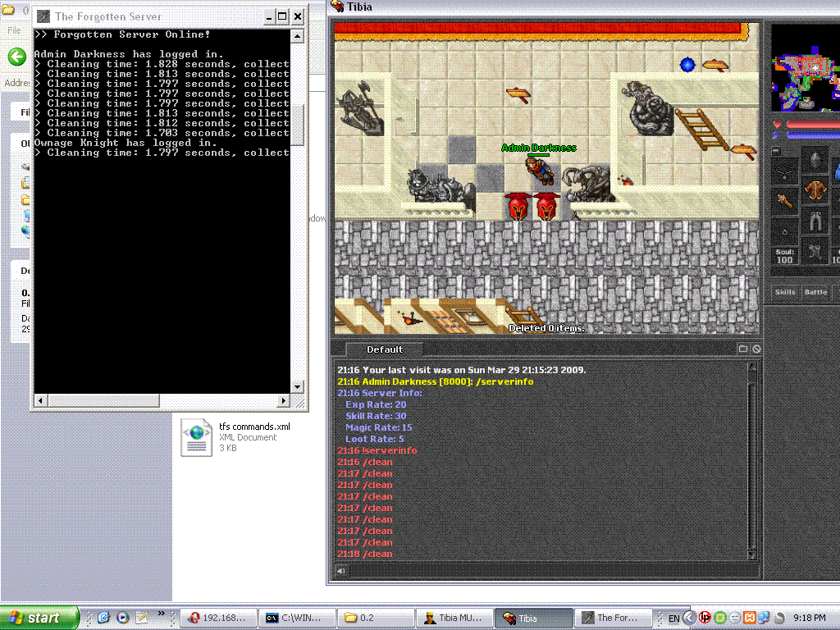The width and height of the screenshot is (840, 630).
Task: Launch Internet Explorer from Quick Launch
Action: pos(103,618)
